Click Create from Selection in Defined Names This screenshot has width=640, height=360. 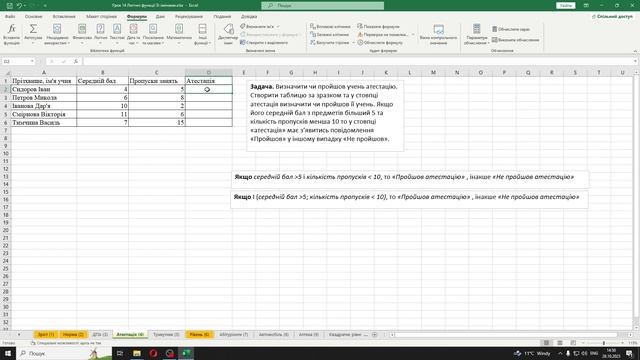click(264, 42)
